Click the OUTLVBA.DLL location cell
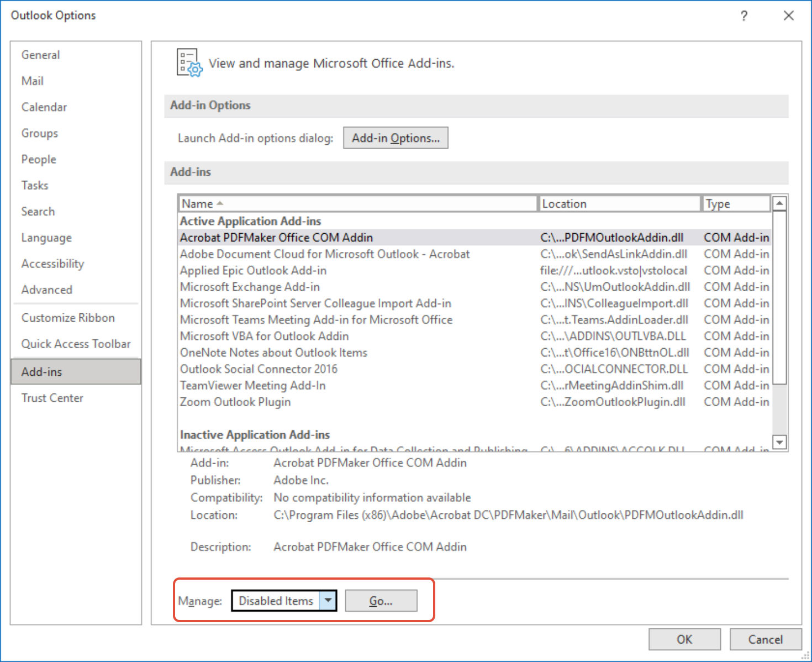Viewport: 812px width, 662px height. click(613, 336)
